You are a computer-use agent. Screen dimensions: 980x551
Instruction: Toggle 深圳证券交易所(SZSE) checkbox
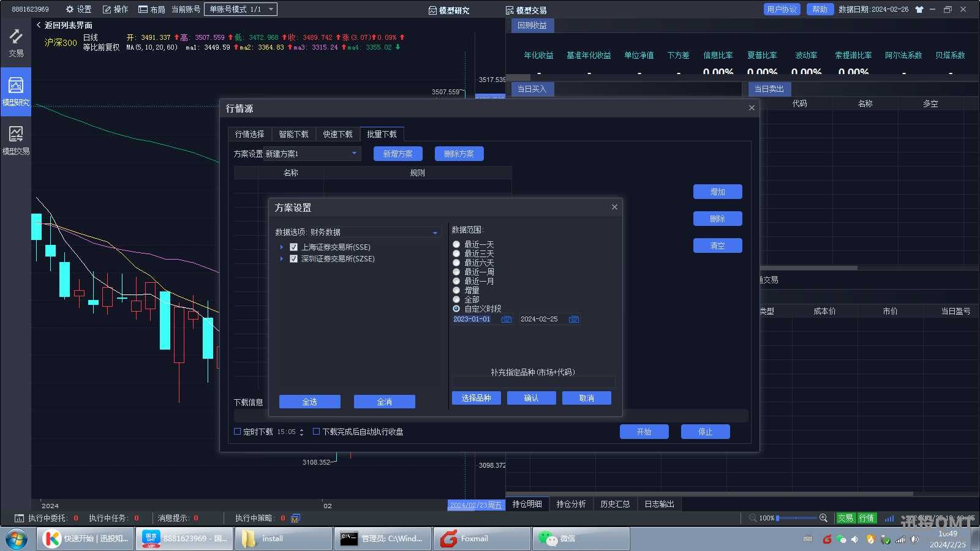[x=293, y=259]
